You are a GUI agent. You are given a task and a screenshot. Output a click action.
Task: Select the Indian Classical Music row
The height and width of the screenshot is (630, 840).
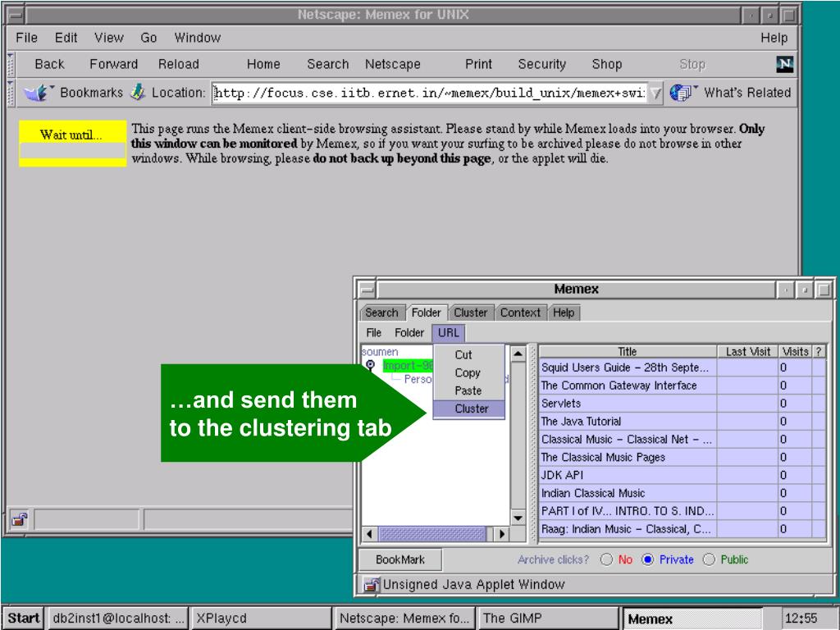tap(682, 493)
